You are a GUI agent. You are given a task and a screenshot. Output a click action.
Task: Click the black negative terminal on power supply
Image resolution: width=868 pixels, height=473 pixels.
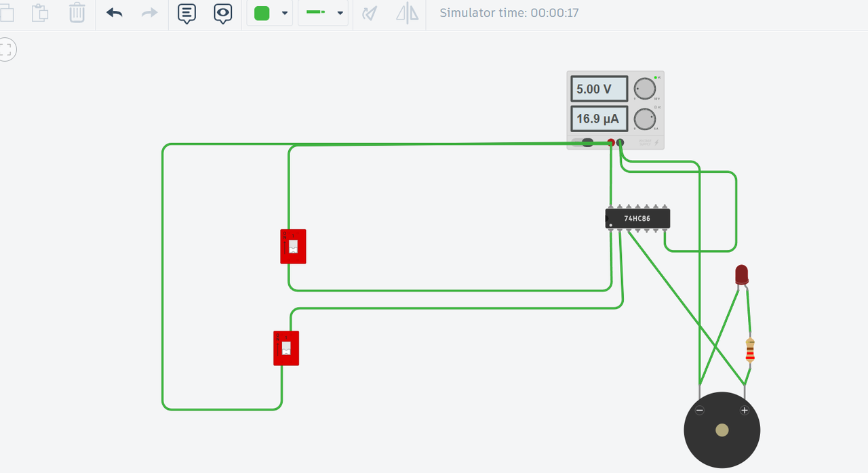[x=620, y=142]
